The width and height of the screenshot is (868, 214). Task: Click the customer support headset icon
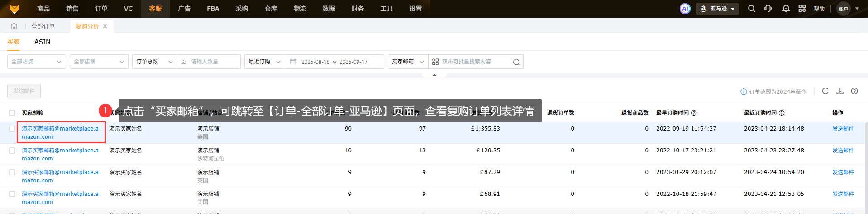768,9
